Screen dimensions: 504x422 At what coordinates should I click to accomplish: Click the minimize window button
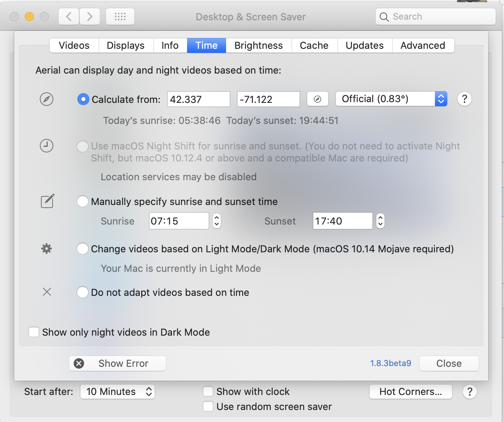29,17
